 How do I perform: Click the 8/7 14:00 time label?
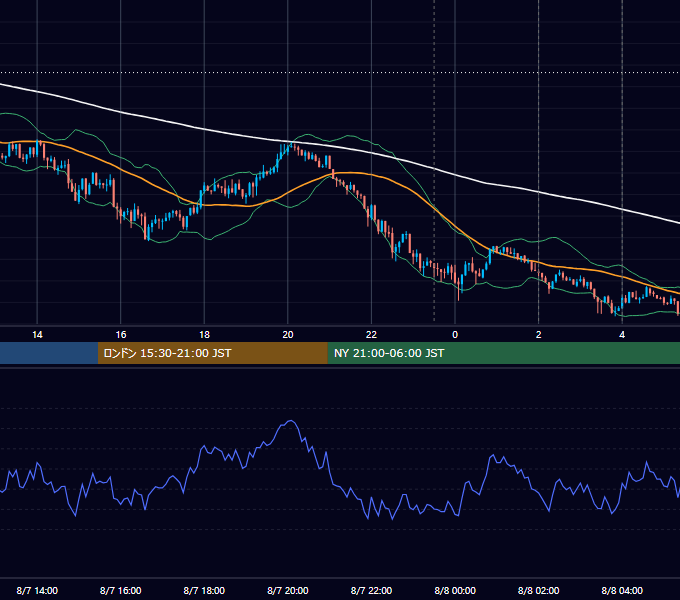click(37, 590)
